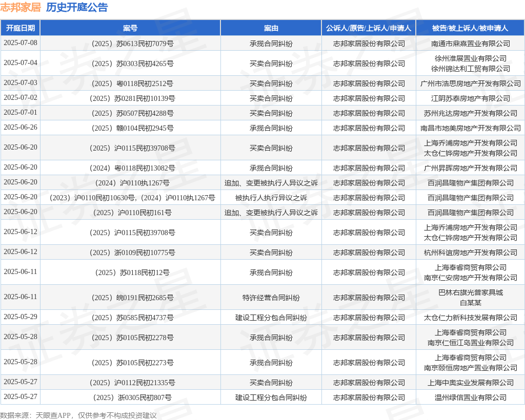This screenshot has width=525, height=420.
Task: Select case number 苏0303民初4265号
Action: [132, 64]
